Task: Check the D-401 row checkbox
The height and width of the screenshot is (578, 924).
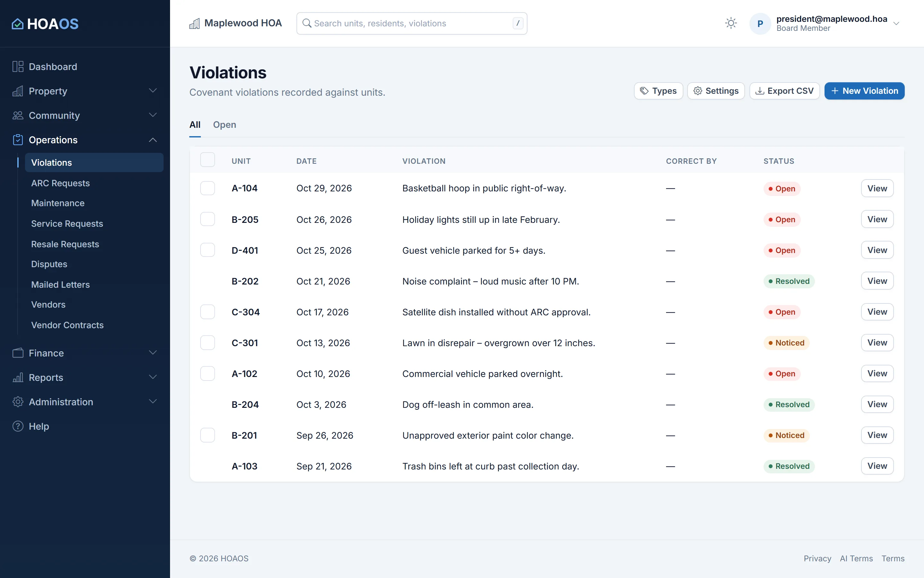Action: (207, 250)
